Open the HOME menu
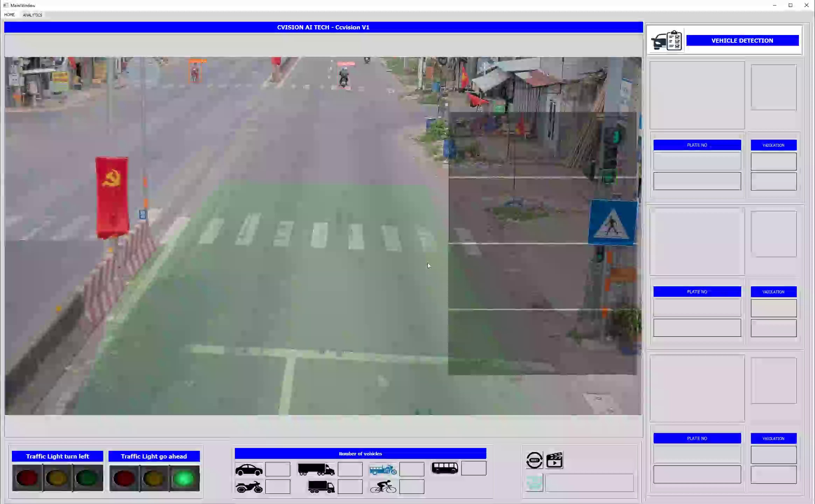 [x=9, y=15]
